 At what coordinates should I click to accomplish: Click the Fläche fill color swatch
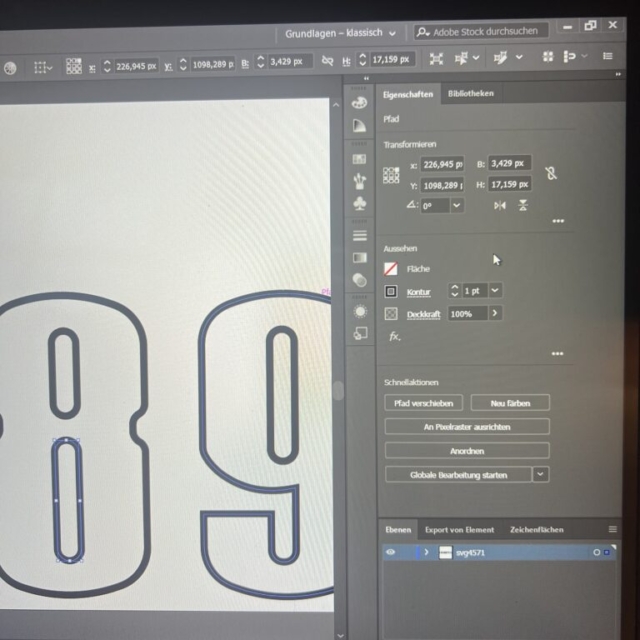[x=391, y=269]
